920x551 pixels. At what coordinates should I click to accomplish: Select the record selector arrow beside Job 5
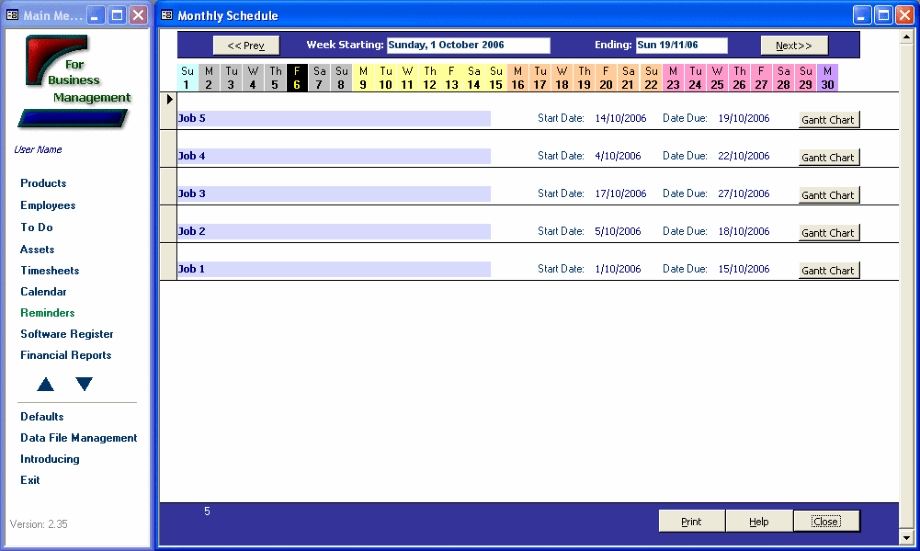[169, 99]
